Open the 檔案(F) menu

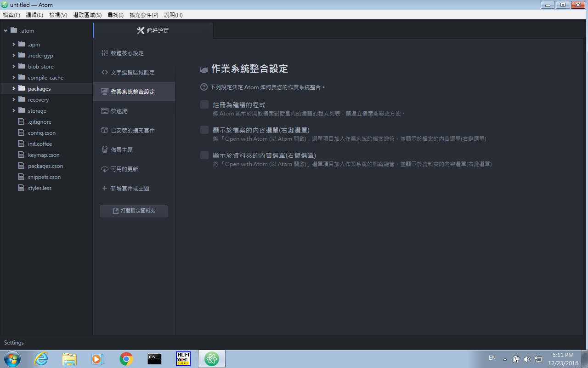pos(11,15)
